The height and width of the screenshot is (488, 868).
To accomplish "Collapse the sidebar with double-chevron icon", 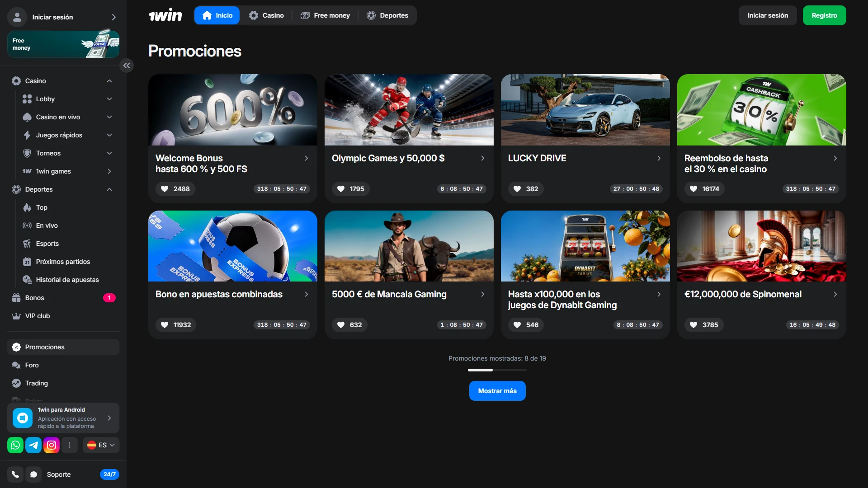I will click(x=127, y=66).
